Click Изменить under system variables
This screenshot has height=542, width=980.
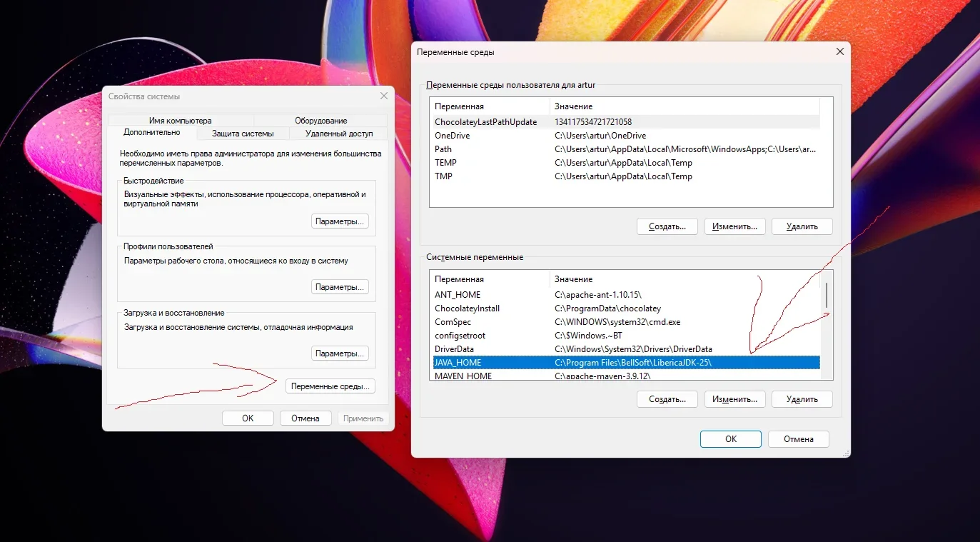tap(735, 399)
